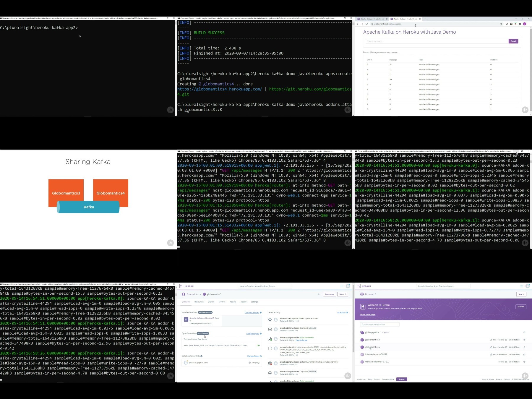
Task: Click the purple Support button
Action: 402,379
